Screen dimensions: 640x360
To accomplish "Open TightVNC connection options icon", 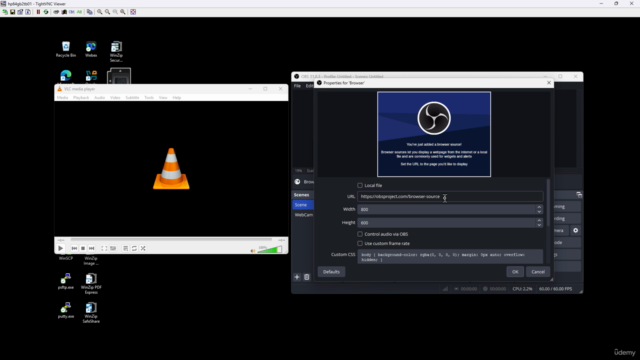I will pos(20,12).
